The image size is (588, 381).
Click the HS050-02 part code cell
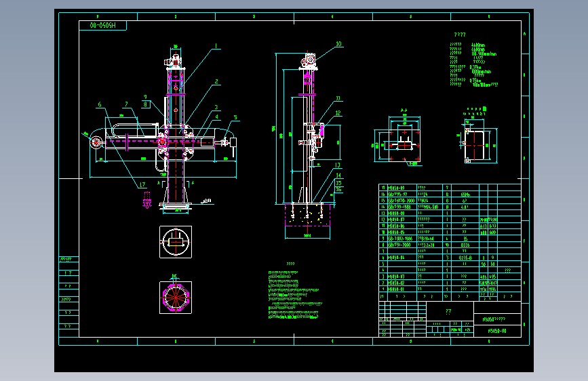click(401, 283)
